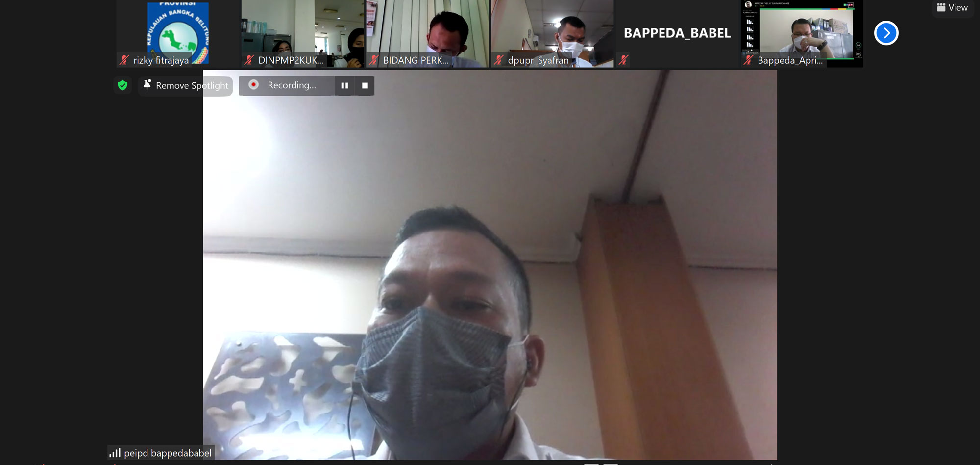Image resolution: width=980 pixels, height=465 pixels.
Task: Stop the meeting recording
Action: coord(365,85)
